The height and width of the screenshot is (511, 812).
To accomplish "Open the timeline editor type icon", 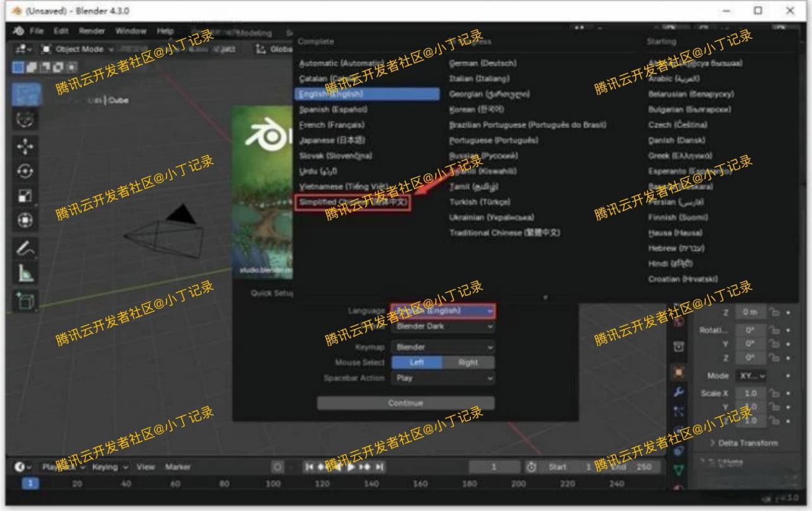I will point(22,467).
